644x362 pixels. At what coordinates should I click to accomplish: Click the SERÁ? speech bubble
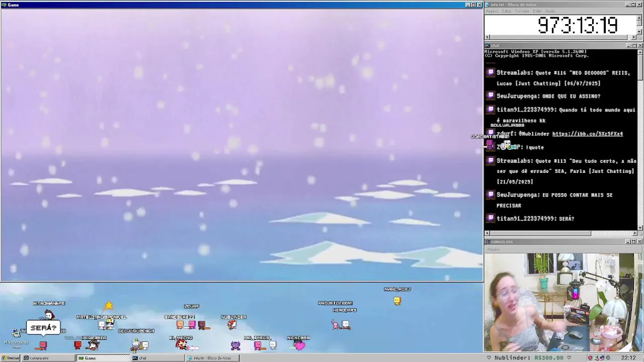click(43, 328)
